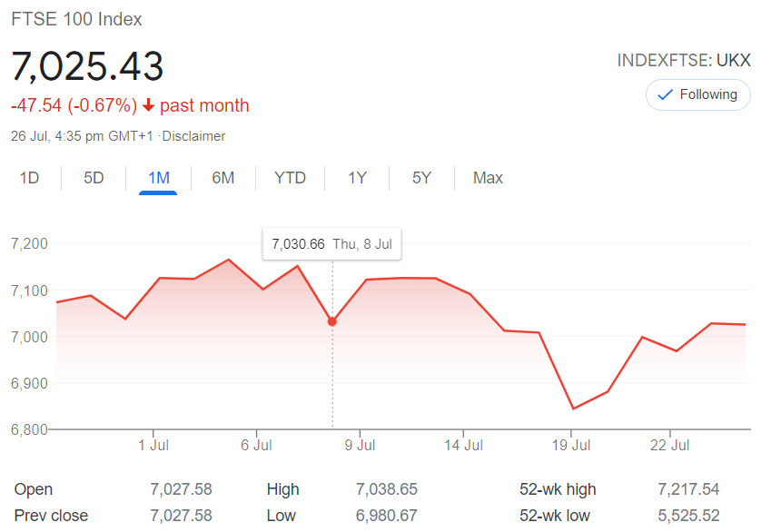This screenshot has width=771, height=532.
Task: Select the 5D time range tab
Action: 94,178
